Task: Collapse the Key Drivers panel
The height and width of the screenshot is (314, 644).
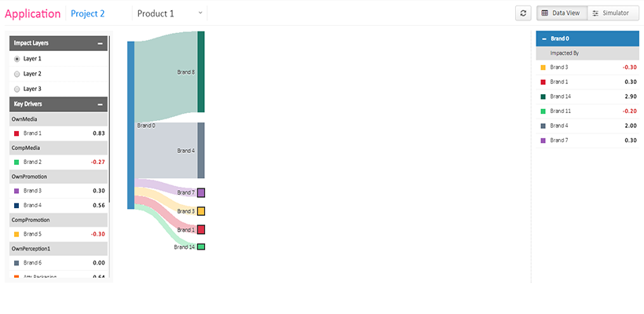Action: (100, 104)
